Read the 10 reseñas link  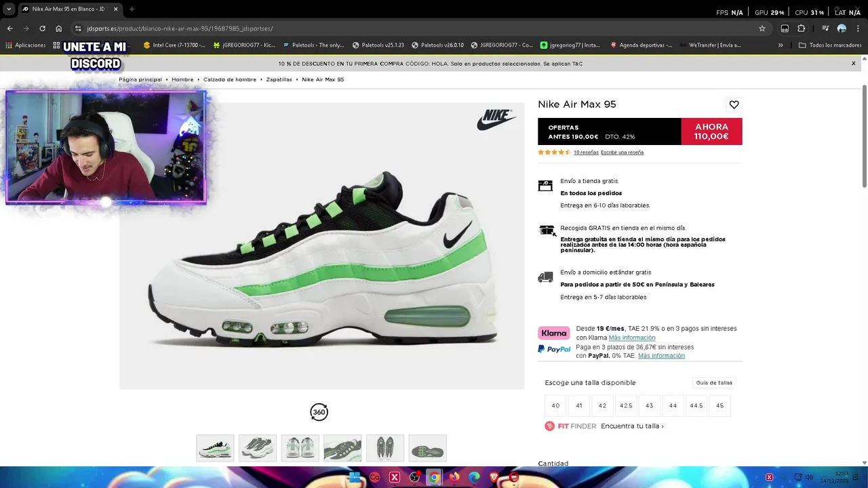[x=586, y=152]
